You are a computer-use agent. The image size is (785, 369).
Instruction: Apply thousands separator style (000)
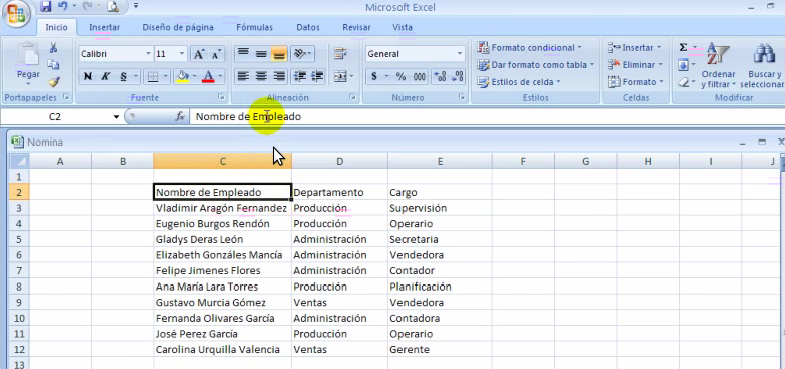coord(420,77)
